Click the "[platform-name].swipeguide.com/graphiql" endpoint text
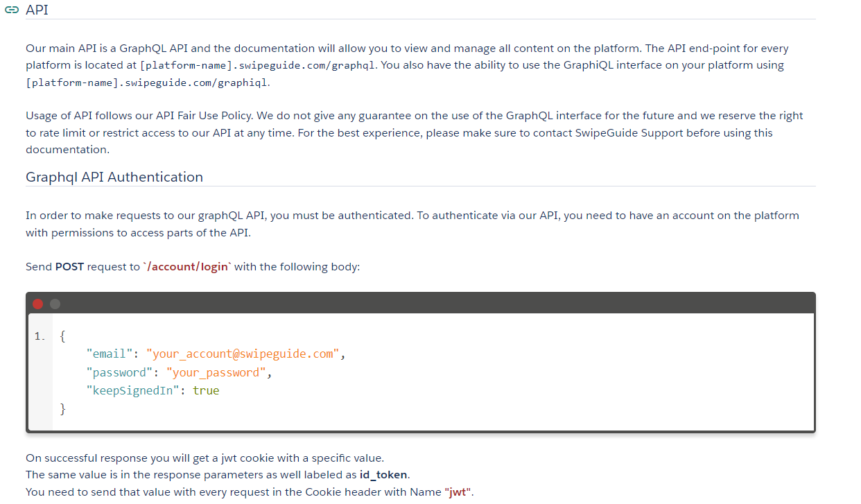861x504 pixels. pos(147,82)
